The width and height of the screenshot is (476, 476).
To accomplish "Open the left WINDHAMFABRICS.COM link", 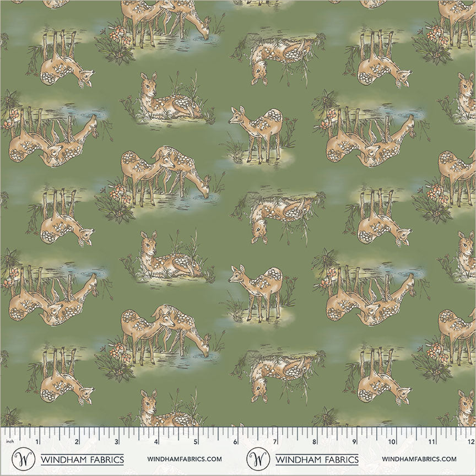I will coord(185,459).
